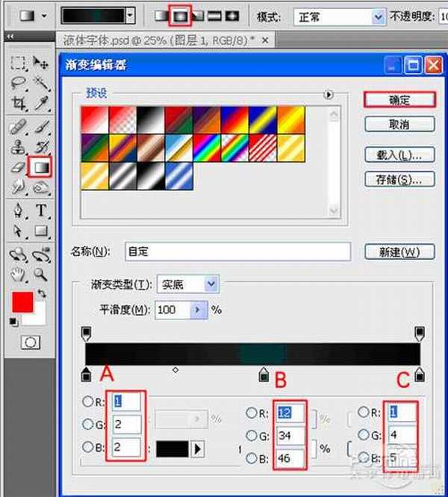
Task: Choose diamond gradient style in options bar
Action: [232, 16]
